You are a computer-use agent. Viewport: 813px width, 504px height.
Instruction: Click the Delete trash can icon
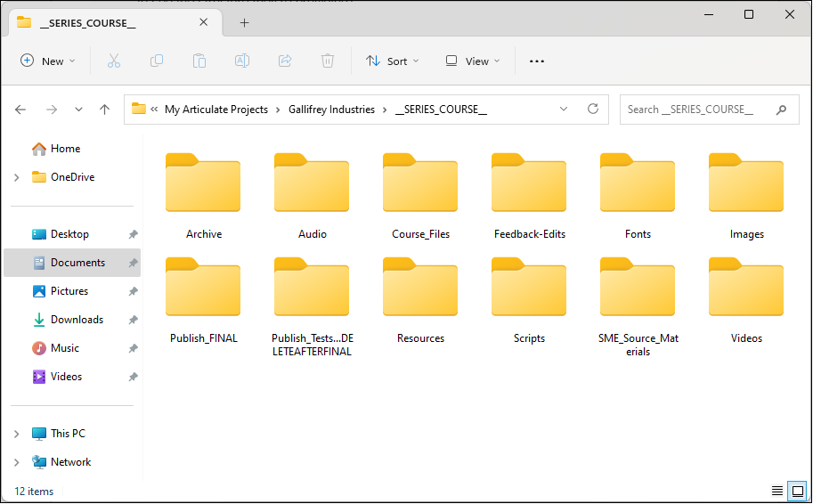point(328,61)
